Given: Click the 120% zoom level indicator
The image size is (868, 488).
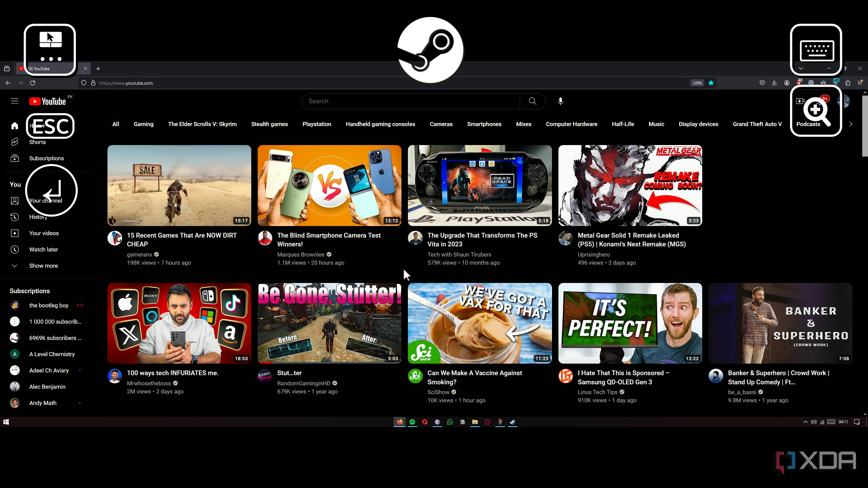Looking at the screenshot, I should pyautogui.click(x=697, y=83).
